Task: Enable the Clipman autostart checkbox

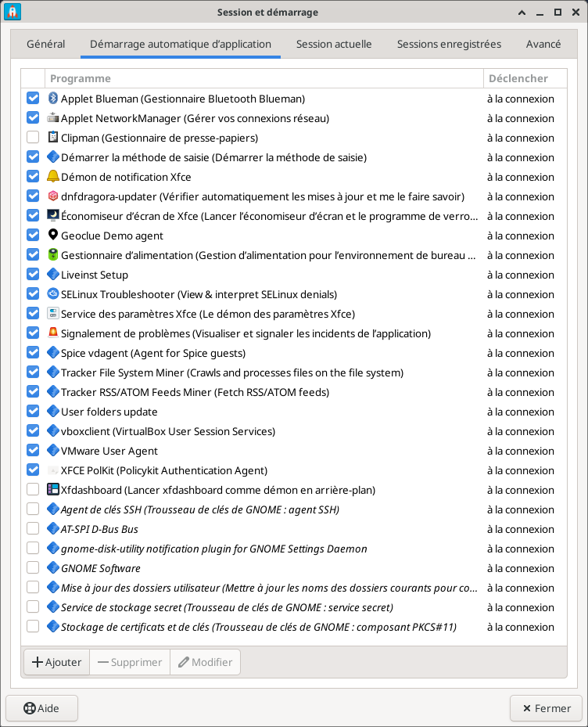Action: [33, 137]
